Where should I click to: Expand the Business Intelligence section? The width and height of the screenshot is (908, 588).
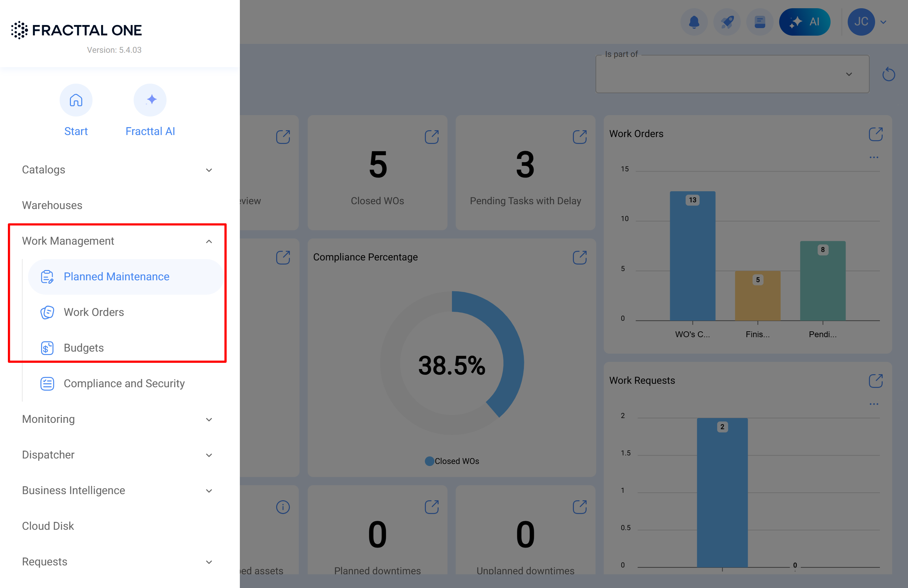point(209,490)
